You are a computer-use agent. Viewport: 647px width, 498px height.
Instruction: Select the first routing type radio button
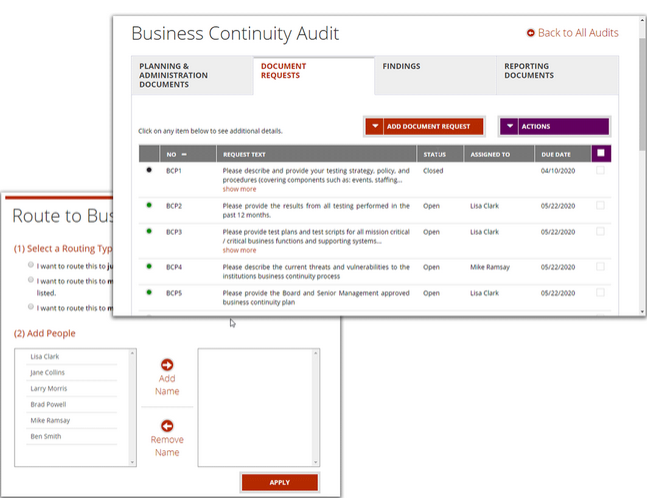pyautogui.click(x=31, y=266)
